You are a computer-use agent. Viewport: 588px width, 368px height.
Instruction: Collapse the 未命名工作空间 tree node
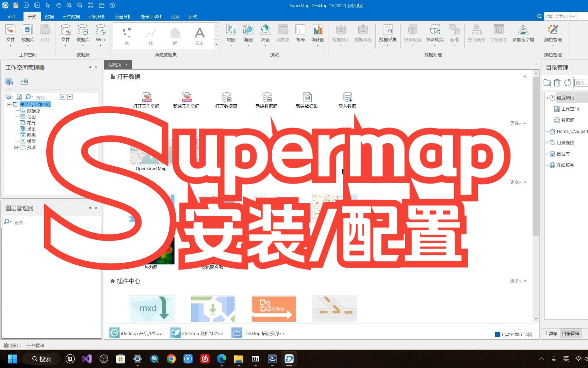pyautogui.click(x=9, y=104)
